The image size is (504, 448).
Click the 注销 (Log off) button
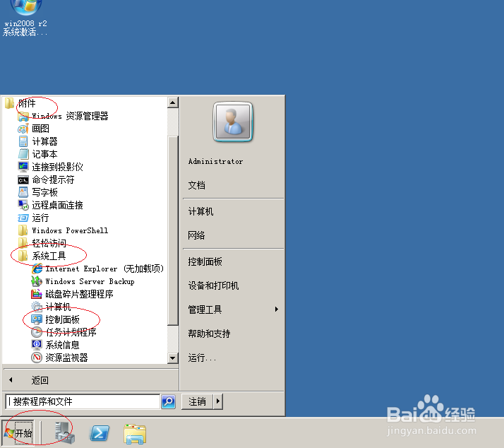[198, 401]
